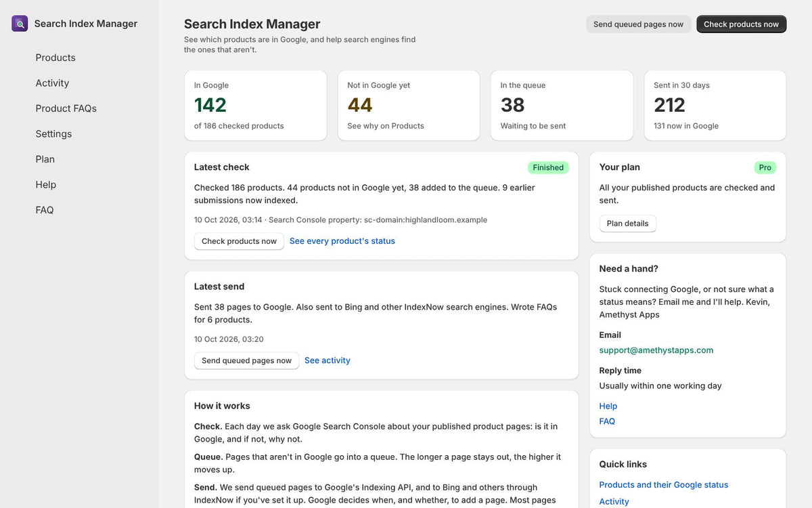Click the Search Index Manager sidebar title
812x508 pixels.
(x=86, y=24)
